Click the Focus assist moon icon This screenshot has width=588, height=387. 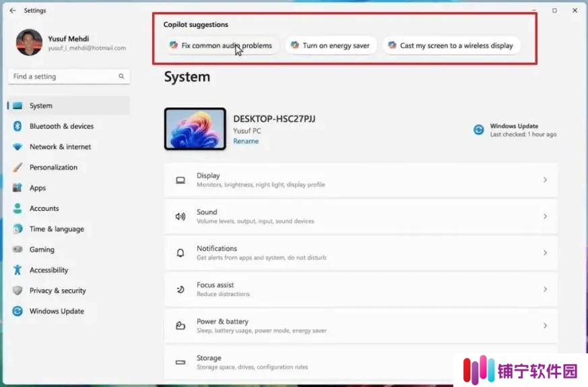click(x=181, y=289)
